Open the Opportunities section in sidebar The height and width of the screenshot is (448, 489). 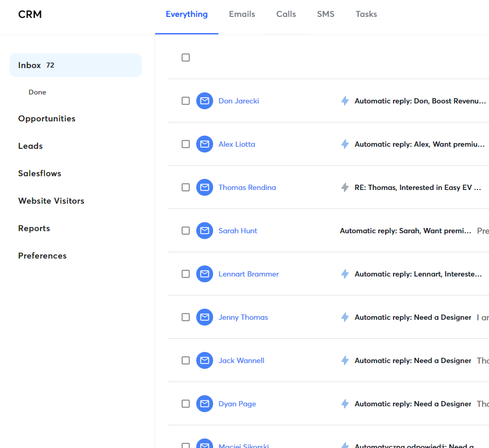pos(47,119)
